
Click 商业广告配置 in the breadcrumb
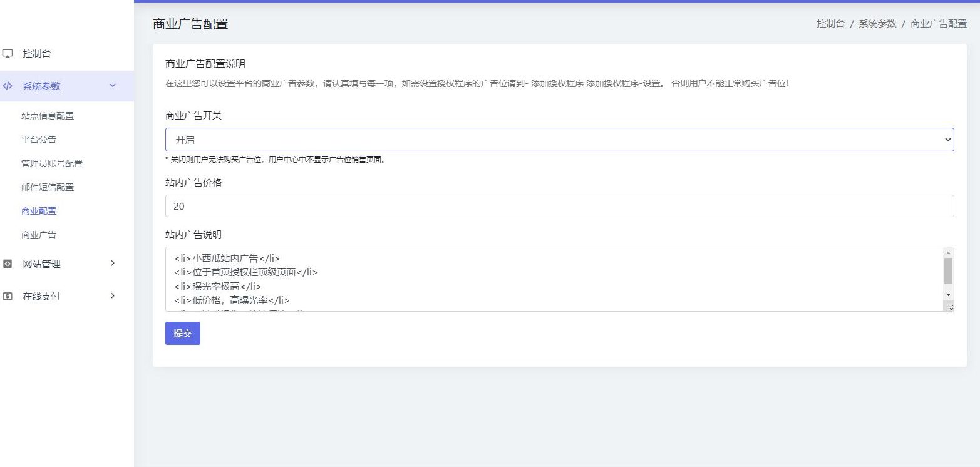click(x=938, y=24)
